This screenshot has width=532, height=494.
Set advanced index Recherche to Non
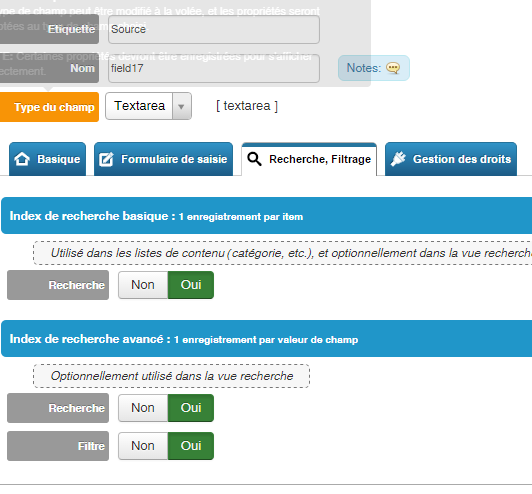(x=143, y=408)
